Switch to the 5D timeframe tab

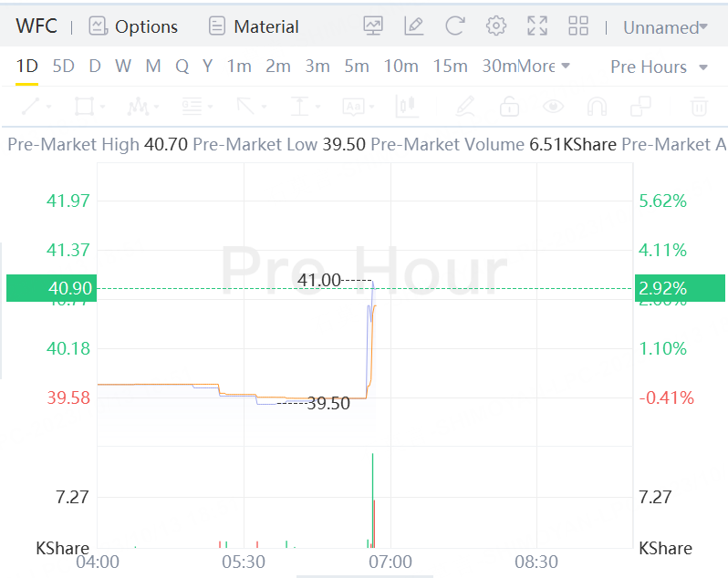(64, 67)
